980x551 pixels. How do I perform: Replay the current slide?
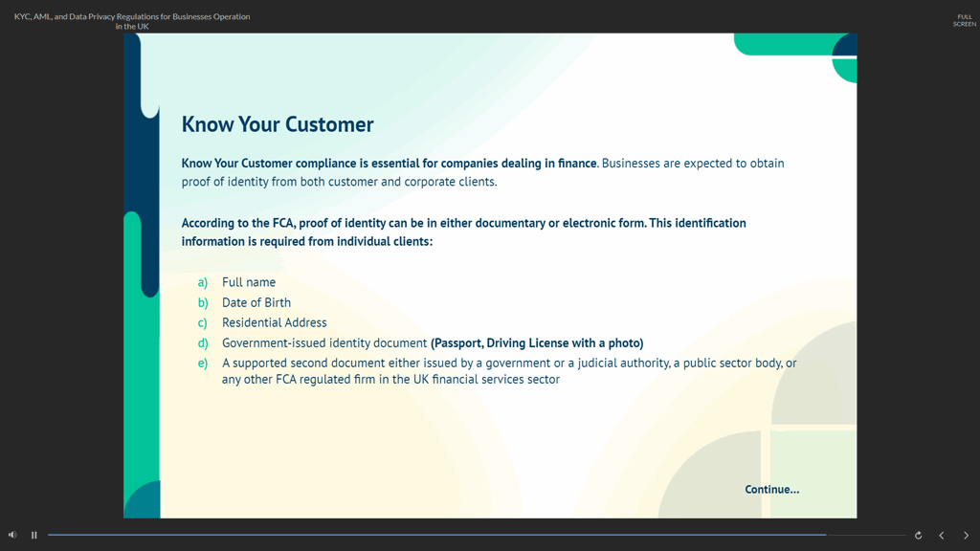coord(918,536)
